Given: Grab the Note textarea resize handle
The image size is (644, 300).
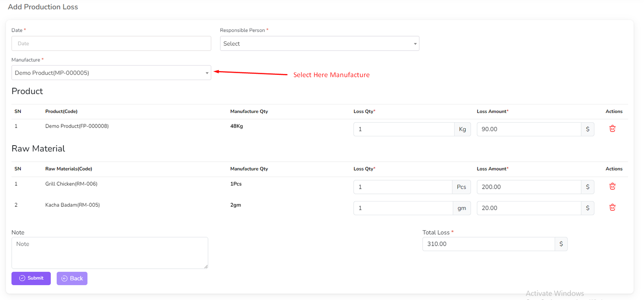Looking at the screenshot, I should click(206, 266).
